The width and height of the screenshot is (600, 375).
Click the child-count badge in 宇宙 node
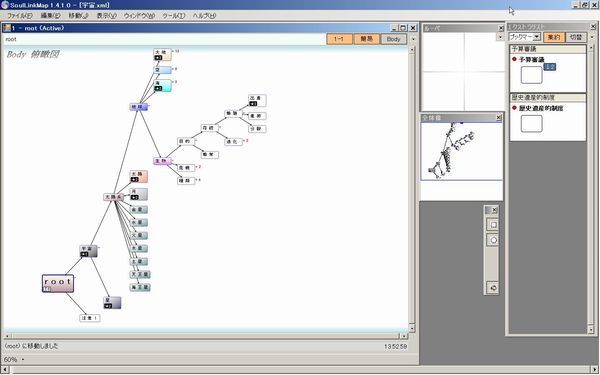(x=85, y=254)
